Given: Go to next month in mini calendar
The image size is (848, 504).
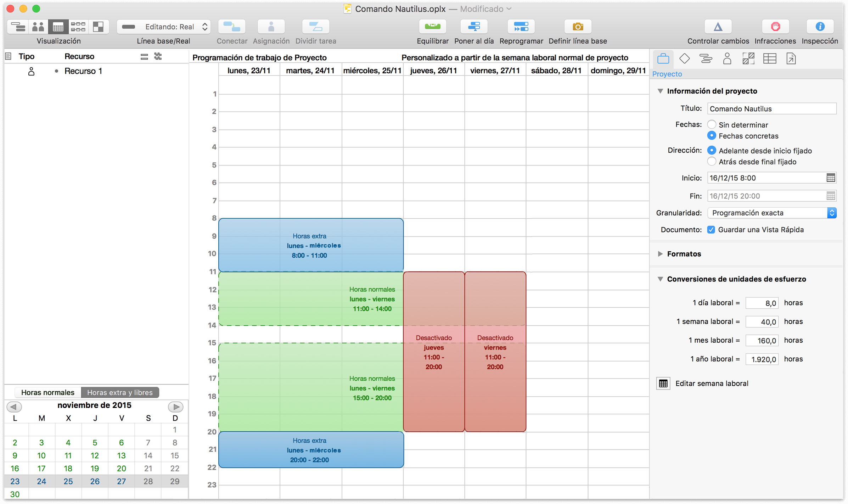Looking at the screenshot, I should click(175, 407).
